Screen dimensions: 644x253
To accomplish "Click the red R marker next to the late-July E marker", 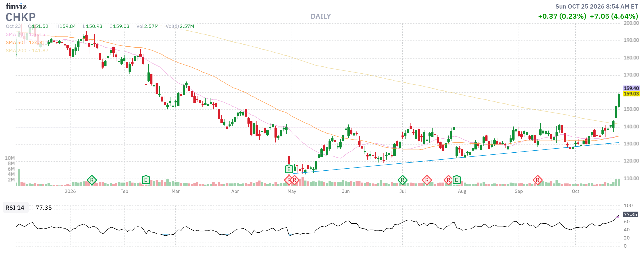I will pyautogui.click(x=448, y=180).
